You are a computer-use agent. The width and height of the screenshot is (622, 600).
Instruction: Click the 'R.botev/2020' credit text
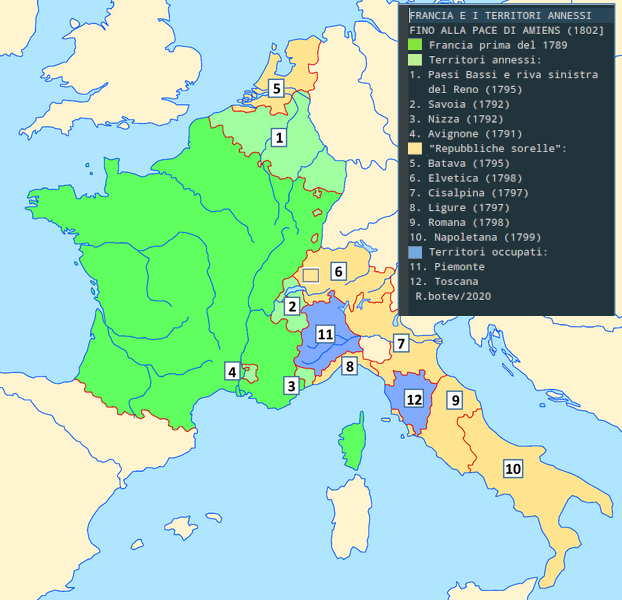(452, 296)
